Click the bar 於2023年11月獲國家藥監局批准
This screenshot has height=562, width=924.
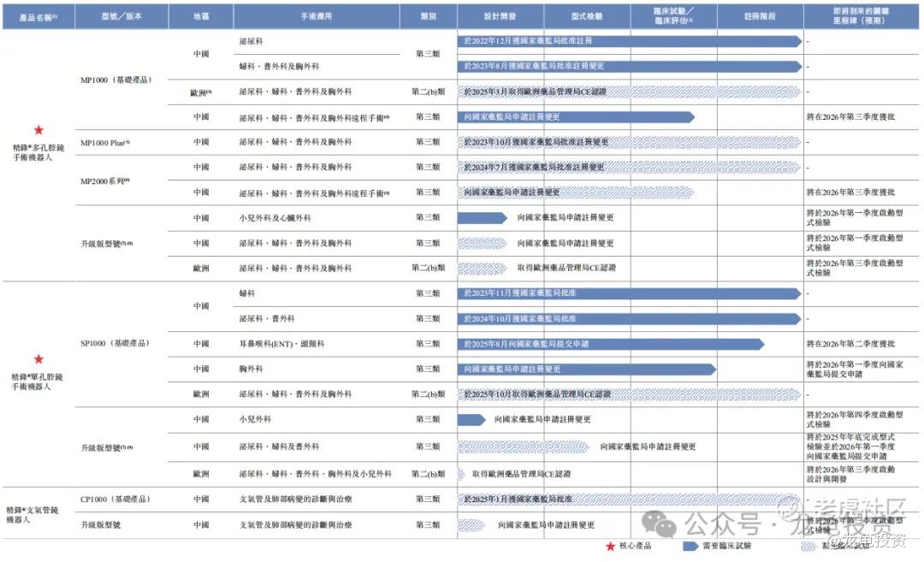point(630,293)
